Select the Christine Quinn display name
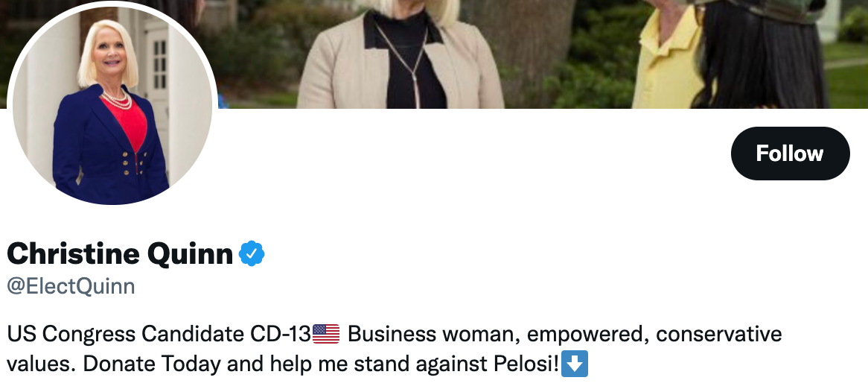This screenshot has height=392, width=868. (120, 254)
